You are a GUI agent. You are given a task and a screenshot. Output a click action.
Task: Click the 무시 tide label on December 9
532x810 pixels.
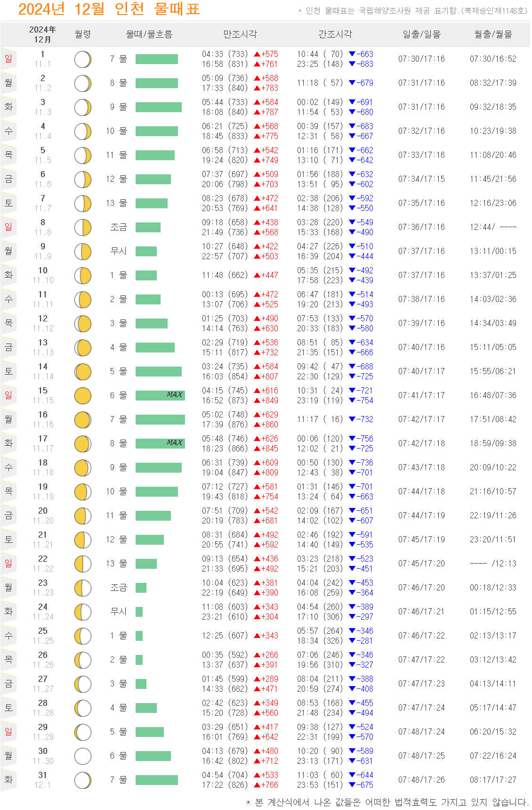click(119, 251)
